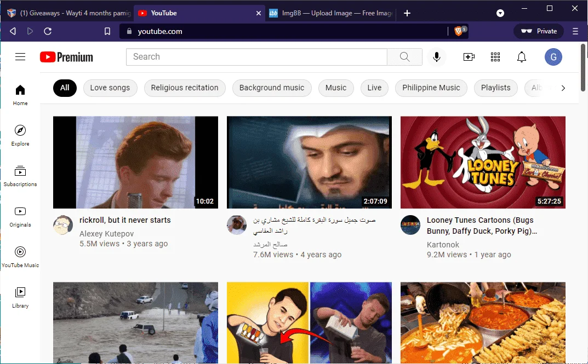Open Library in the sidebar
Image resolution: width=588 pixels, height=364 pixels.
click(20, 297)
